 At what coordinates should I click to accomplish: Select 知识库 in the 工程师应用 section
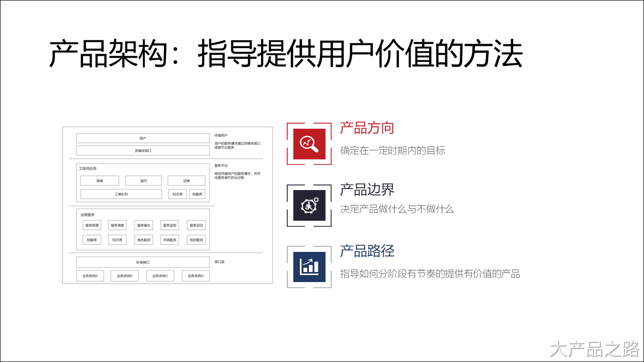178,194
